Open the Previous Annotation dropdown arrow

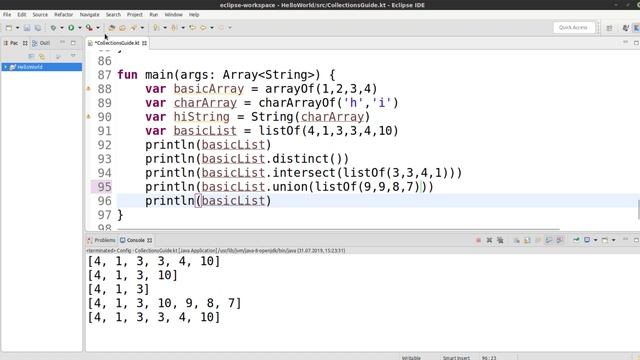pyautogui.click(x=183, y=28)
